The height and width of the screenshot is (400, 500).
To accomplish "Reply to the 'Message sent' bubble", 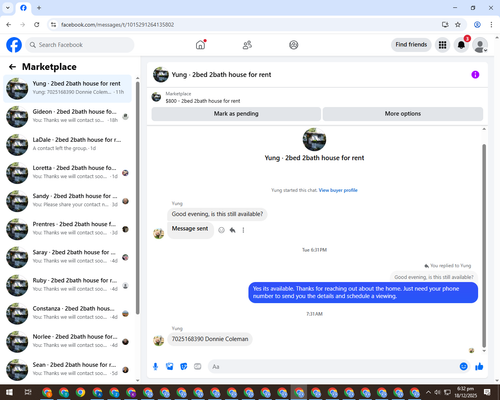I will (232, 230).
